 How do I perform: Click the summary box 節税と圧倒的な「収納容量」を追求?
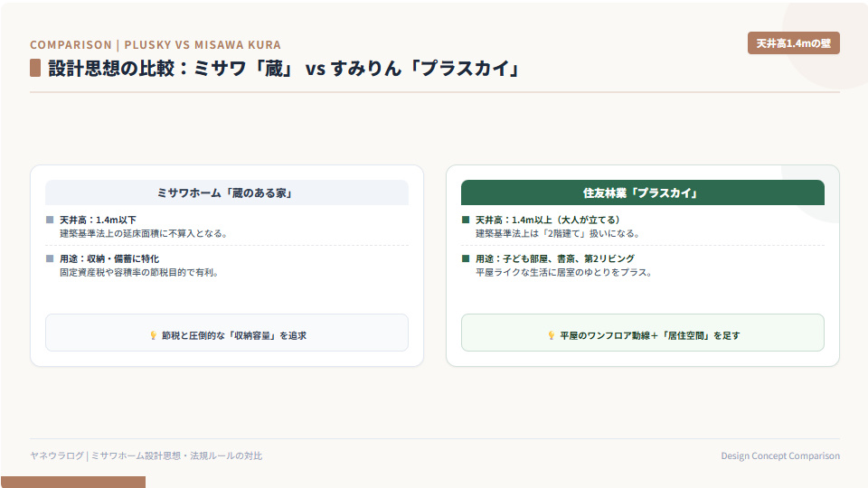[x=227, y=333]
